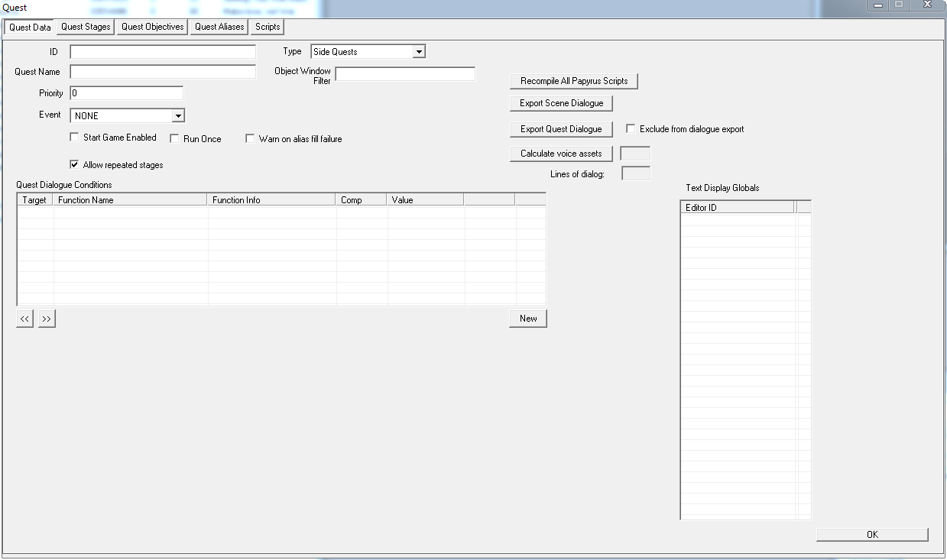Sort conditions by Function Name column header

pyautogui.click(x=131, y=200)
